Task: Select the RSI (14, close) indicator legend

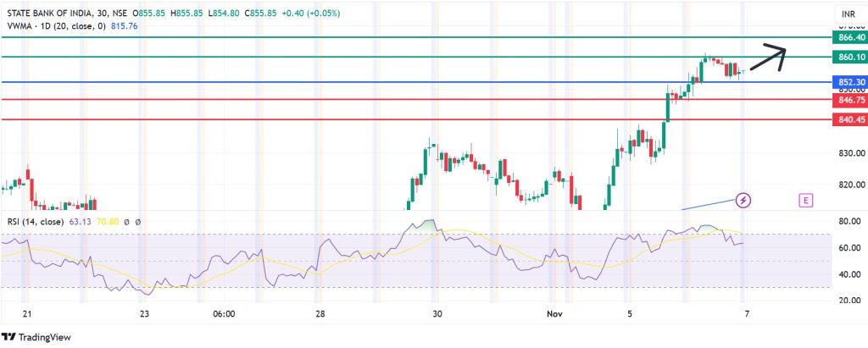Action: coord(35,222)
